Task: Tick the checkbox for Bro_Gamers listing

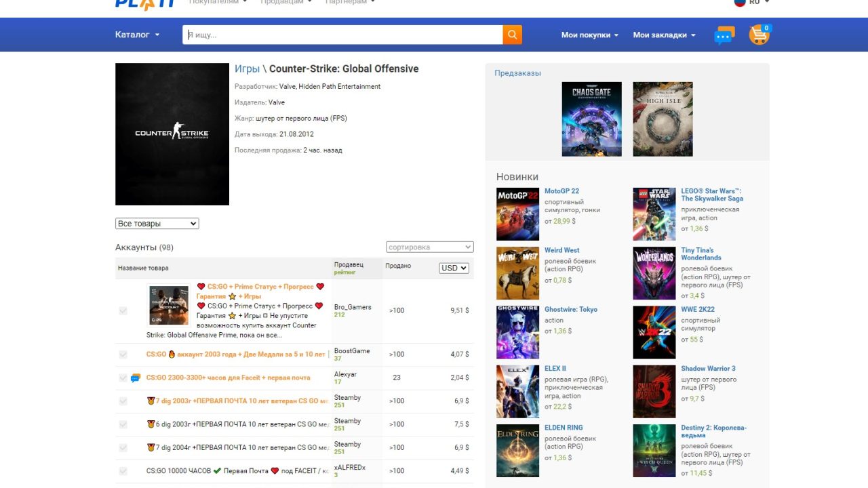Action: tap(123, 310)
